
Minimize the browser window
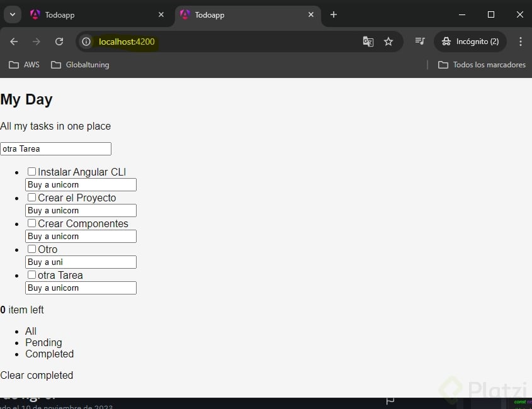click(x=461, y=14)
